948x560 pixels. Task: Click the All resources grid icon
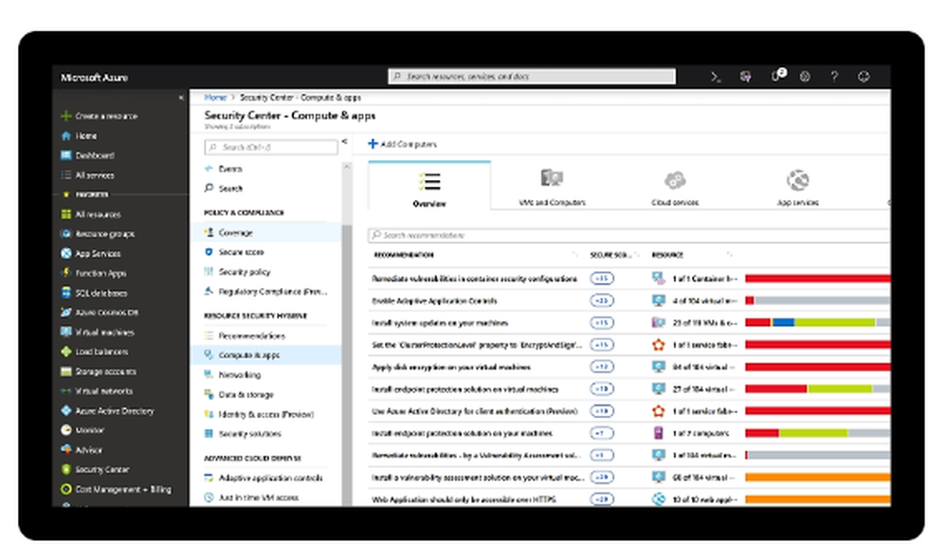66,214
